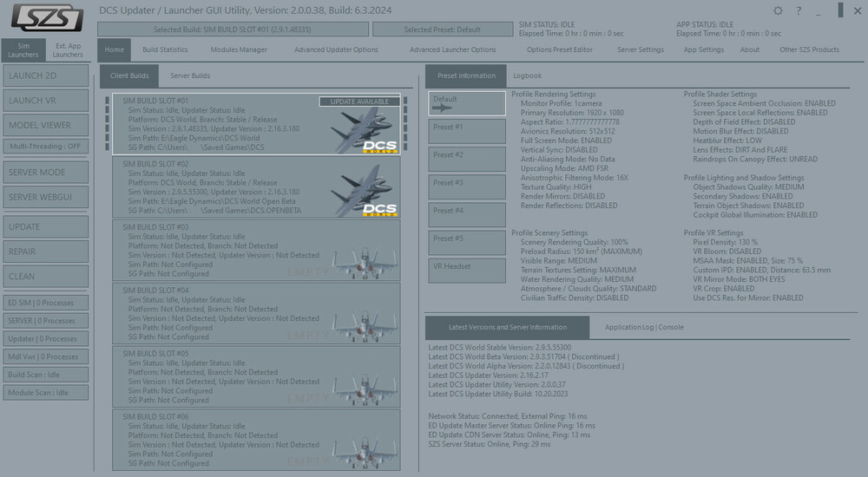Viewport: 868px width, 477px height.
Task: Select the Default preset
Action: click(x=467, y=103)
